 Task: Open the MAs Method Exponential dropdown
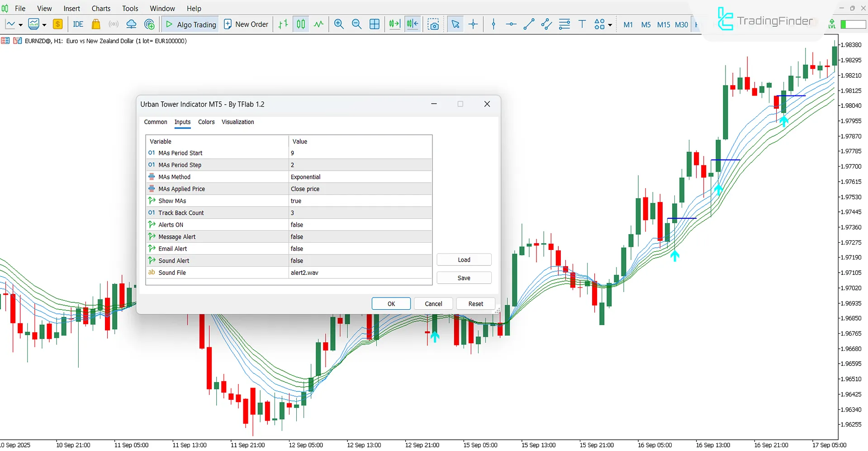click(360, 177)
